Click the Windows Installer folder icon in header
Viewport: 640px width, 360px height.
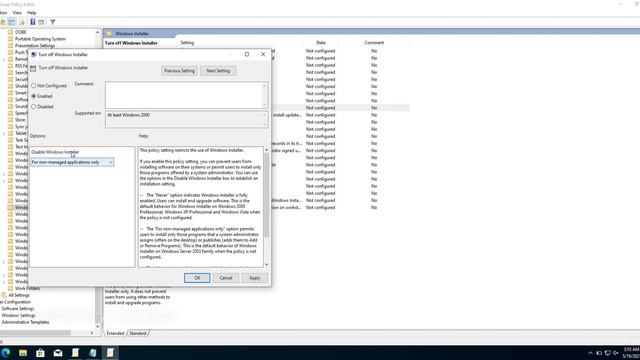109,33
